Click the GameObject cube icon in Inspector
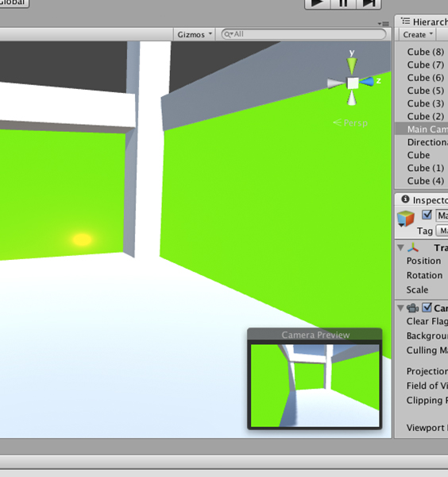 pyautogui.click(x=406, y=219)
